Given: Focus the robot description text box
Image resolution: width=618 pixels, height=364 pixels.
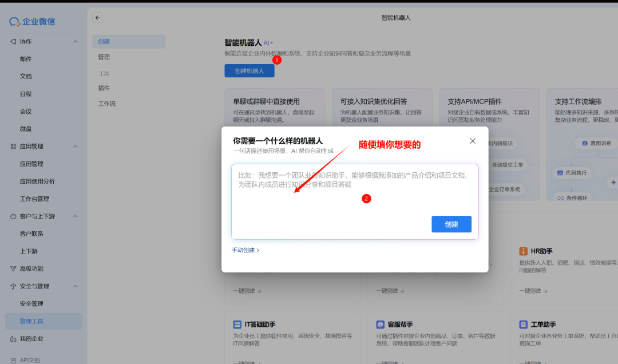Looking at the screenshot, I should (x=355, y=201).
